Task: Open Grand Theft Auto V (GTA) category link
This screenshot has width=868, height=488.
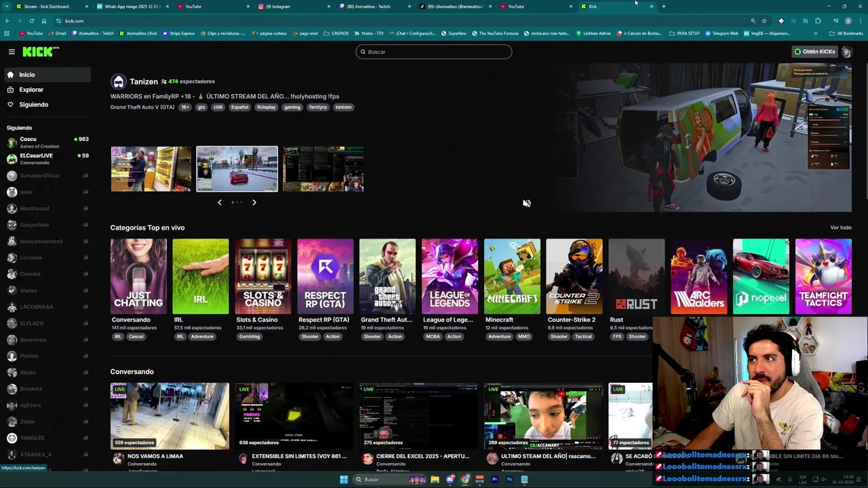Action: pyautogui.click(x=142, y=107)
